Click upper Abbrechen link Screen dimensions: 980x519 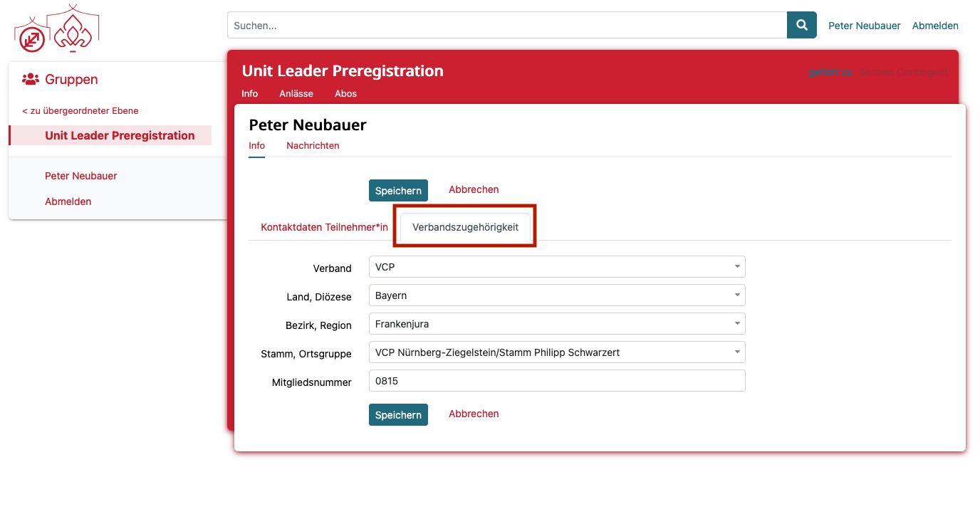(x=474, y=189)
